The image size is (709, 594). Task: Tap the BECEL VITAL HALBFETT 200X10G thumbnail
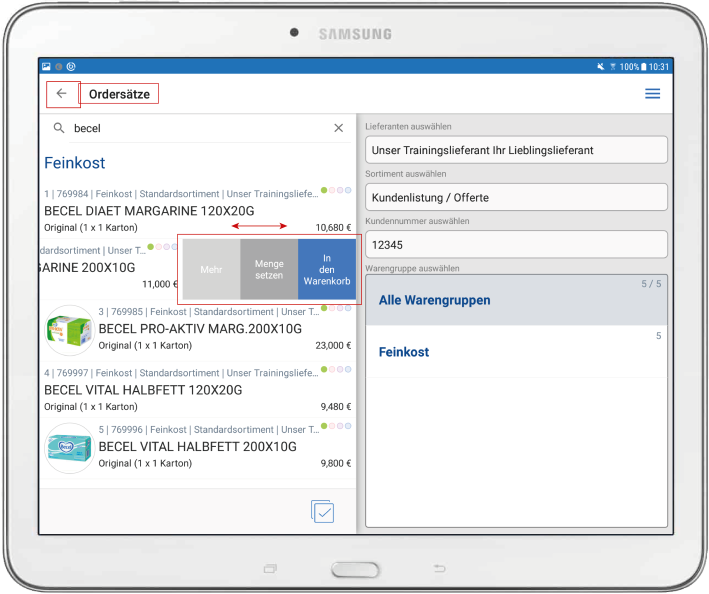(69, 448)
